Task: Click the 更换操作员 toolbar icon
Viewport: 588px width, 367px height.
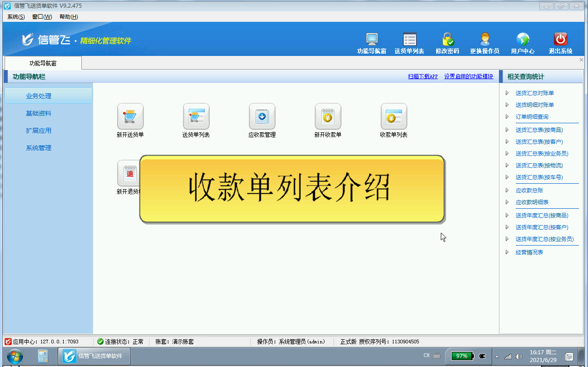Action: (484, 40)
